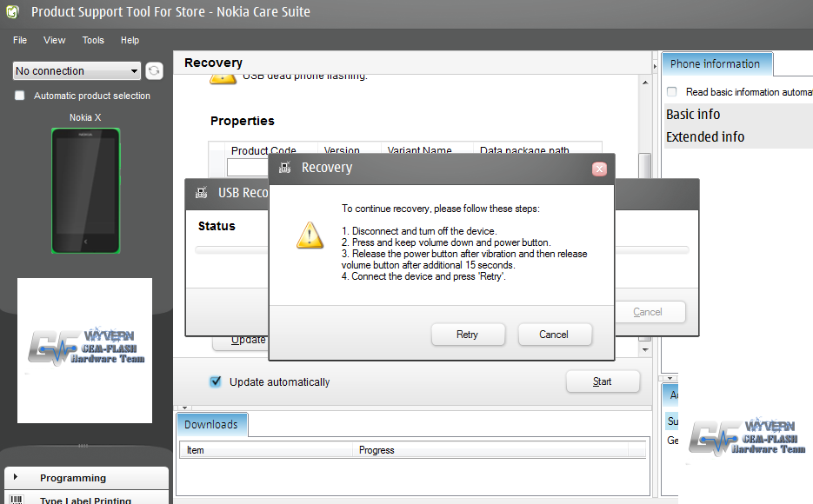Expand Extended info section
Viewport: 813px width, 504px height.
click(705, 136)
